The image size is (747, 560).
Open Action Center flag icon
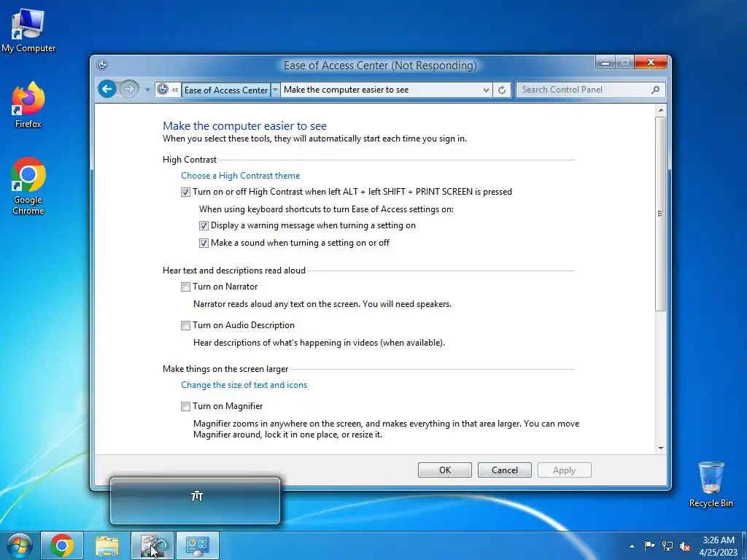tap(649, 546)
